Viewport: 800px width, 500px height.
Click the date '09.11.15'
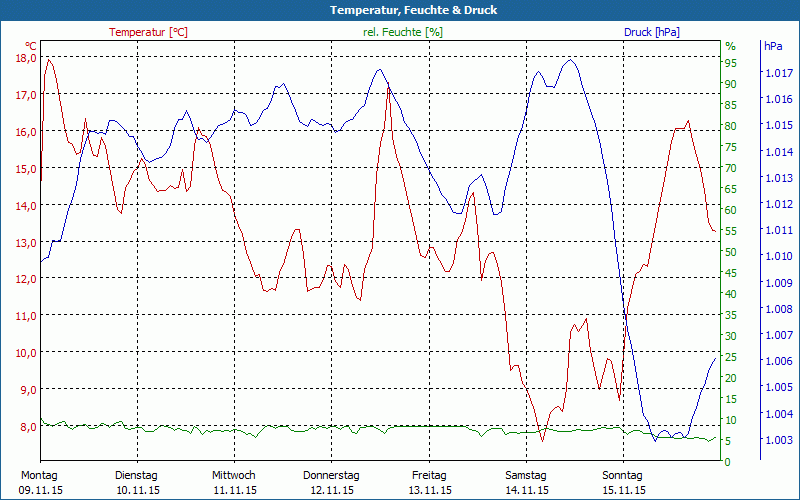coord(41,490)
